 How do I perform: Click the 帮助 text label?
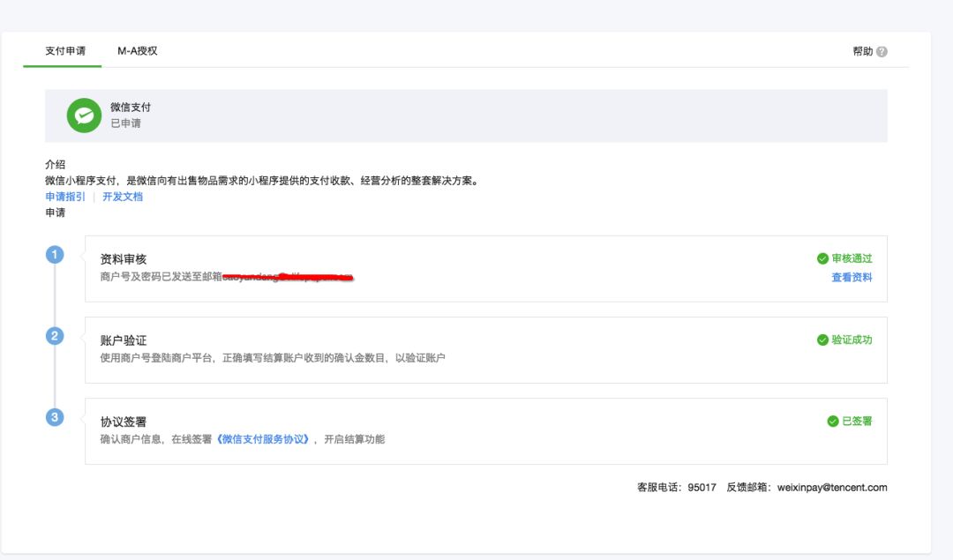tap(862, 52)
